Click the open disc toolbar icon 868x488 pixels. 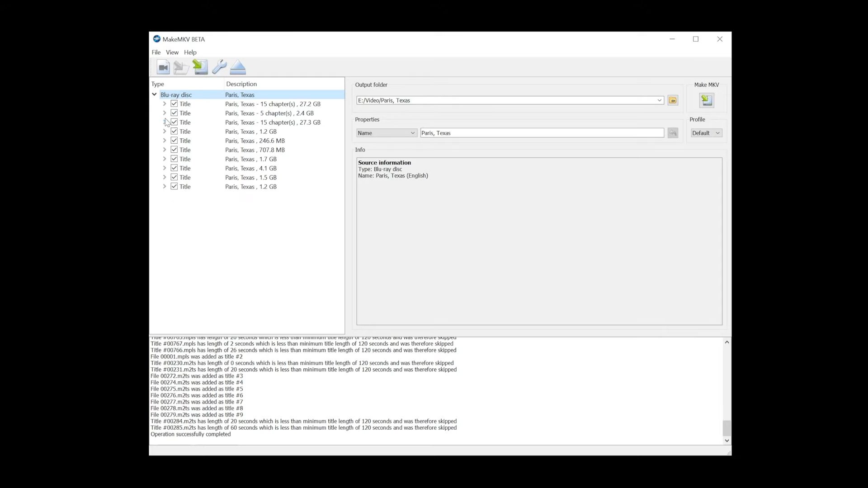click(x=181, y=67)
